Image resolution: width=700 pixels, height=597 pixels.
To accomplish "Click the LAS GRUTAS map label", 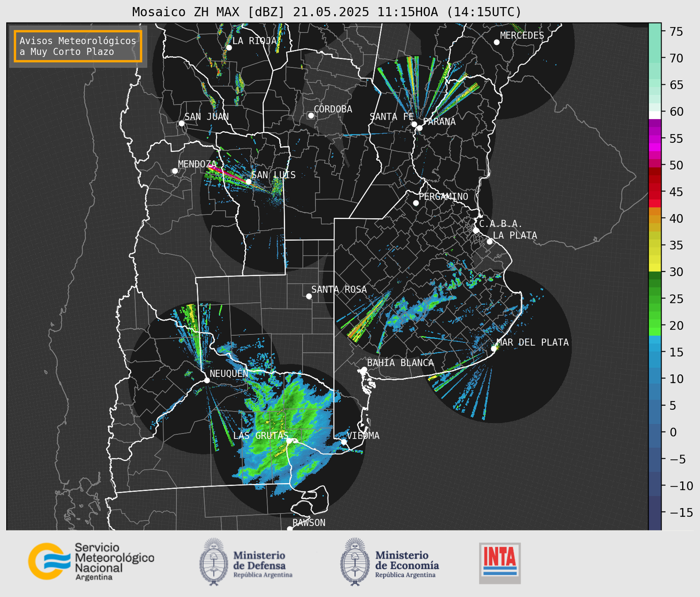I will [261, 436].
